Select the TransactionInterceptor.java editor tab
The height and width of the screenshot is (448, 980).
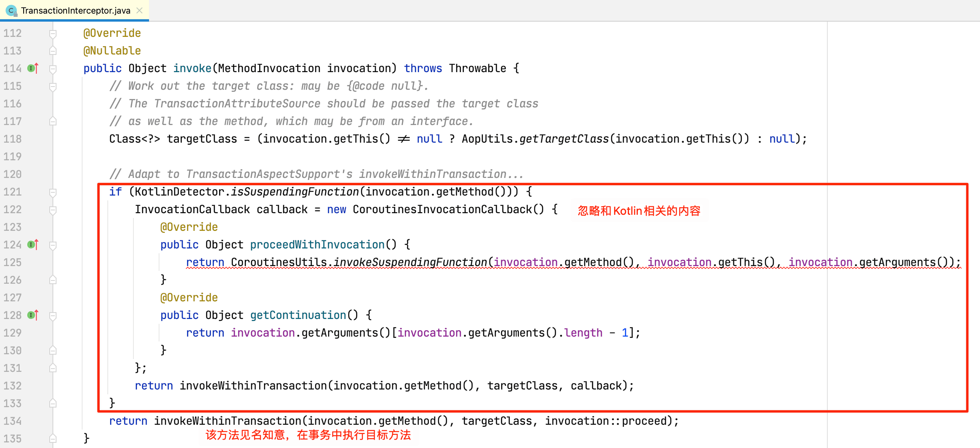click(x=75, y=10)
